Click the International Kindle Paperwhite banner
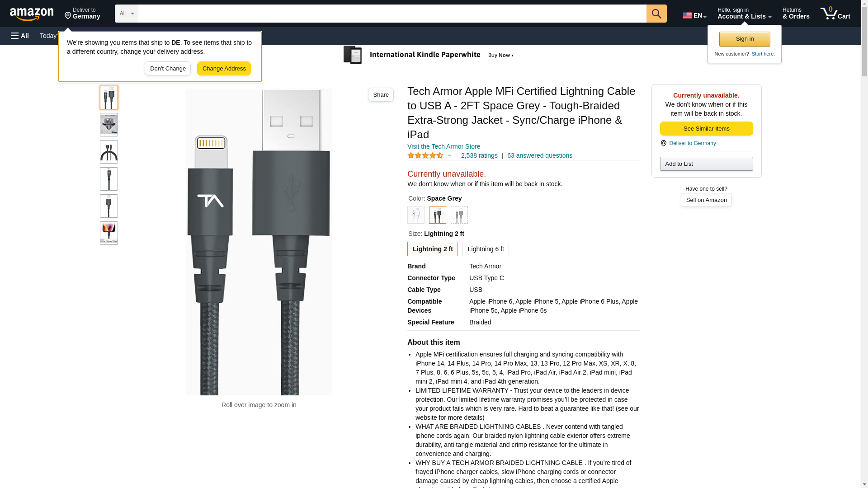Image resolution: width=868 pixels, height=488 pixels. click(429, 55)
